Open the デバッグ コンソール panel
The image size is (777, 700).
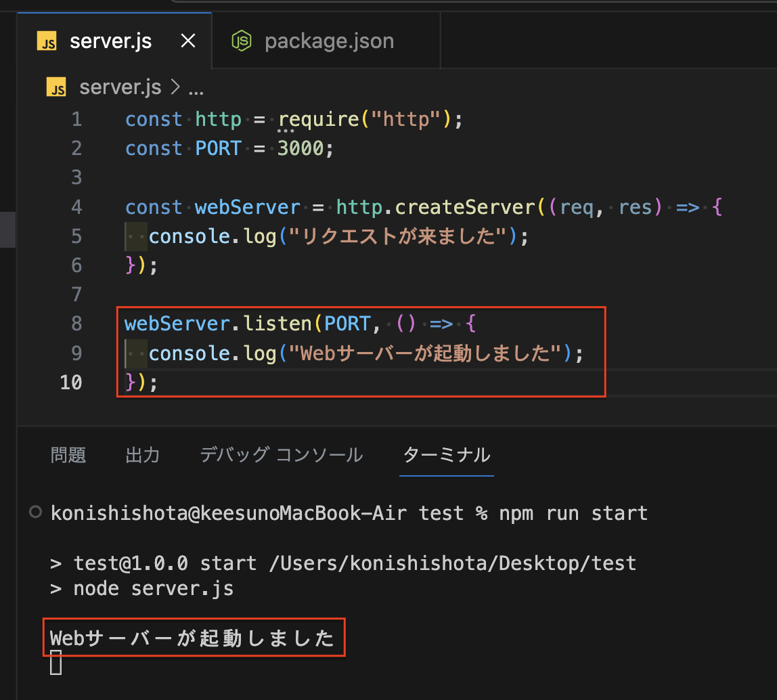pyautogui.click(x=281, y=455)
